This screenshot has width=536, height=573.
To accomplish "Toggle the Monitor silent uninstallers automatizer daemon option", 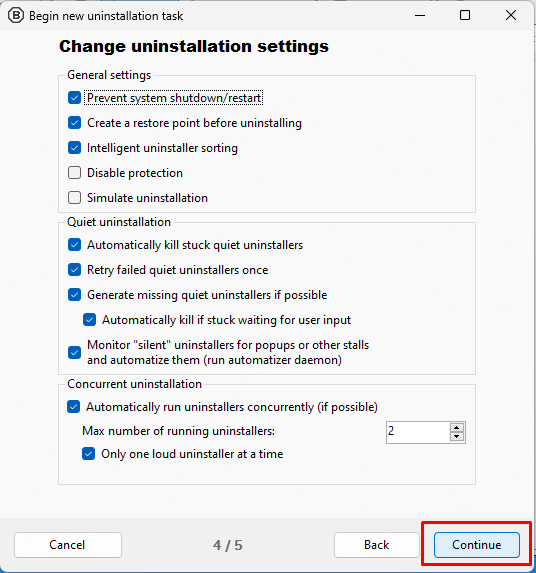I will click(x=75, y=353).
